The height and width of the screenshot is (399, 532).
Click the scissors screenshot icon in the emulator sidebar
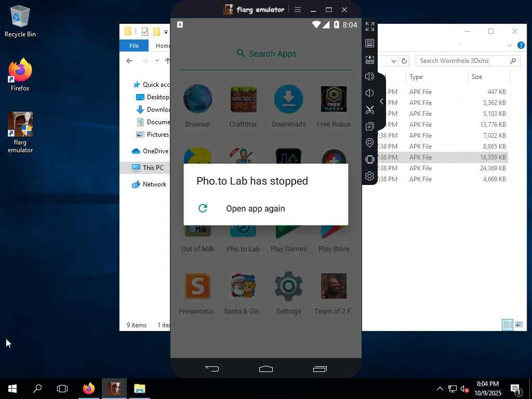[x=370, y=110]
